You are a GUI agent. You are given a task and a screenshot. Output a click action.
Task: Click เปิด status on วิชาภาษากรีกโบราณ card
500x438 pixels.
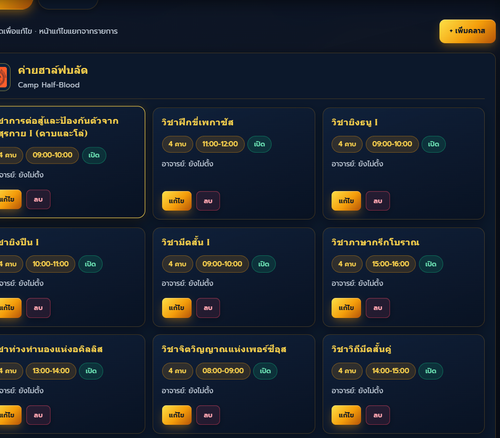(431, 264)
